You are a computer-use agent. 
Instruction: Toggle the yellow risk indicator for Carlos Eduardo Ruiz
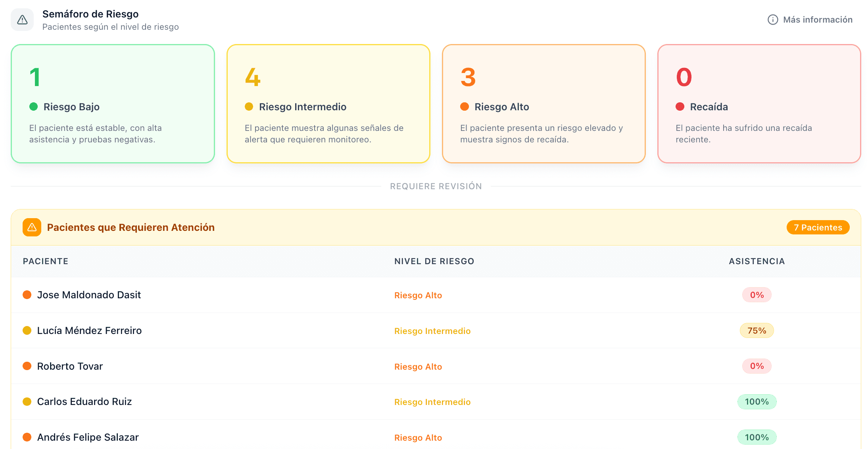(27, 401)
